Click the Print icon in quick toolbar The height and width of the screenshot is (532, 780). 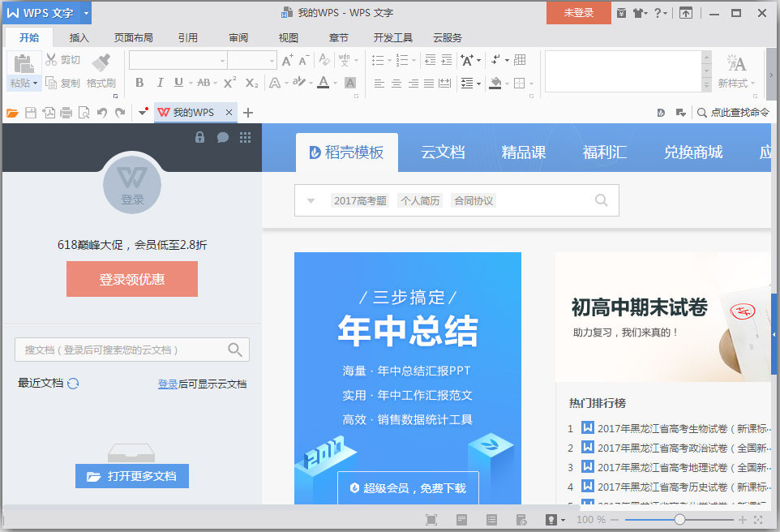click(66, 113)
